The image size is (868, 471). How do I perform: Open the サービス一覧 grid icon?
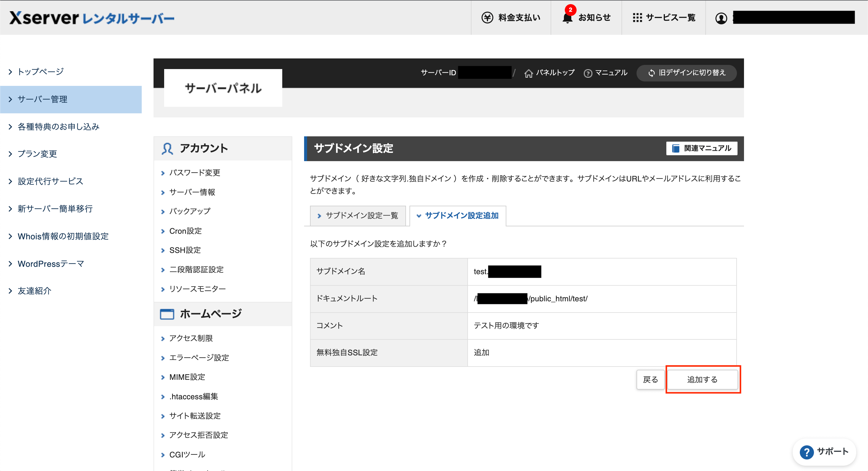tap(637, 17)
